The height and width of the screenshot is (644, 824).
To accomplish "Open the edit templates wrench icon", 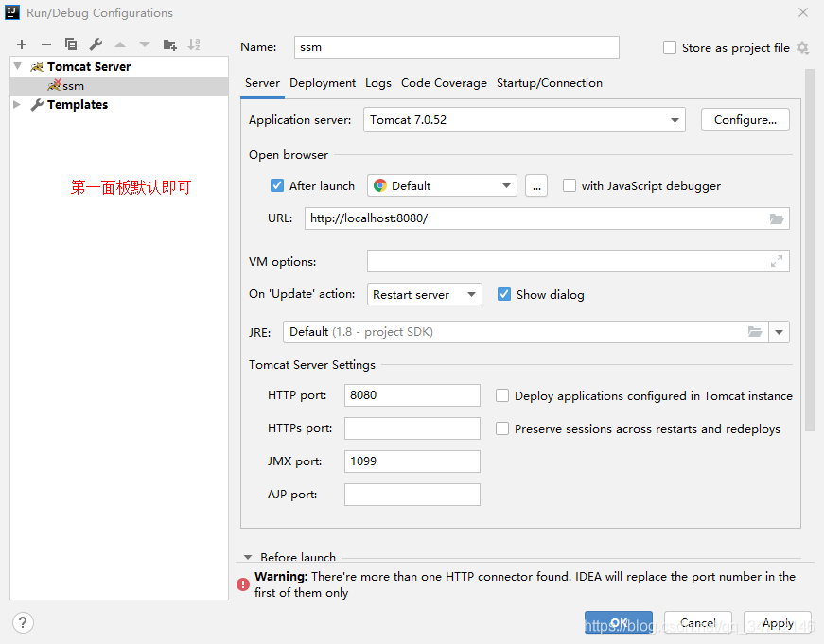I will (96, 44).
